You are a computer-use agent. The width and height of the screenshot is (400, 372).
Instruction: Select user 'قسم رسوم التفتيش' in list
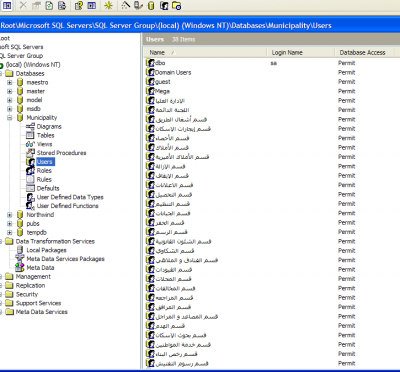182,363
